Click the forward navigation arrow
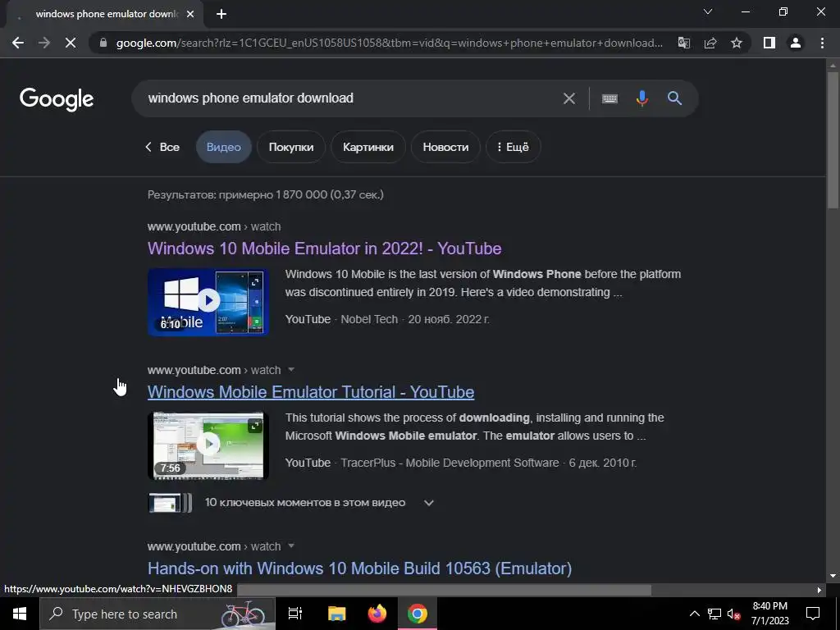Screen dimensions: 840x630 point(44,43)
